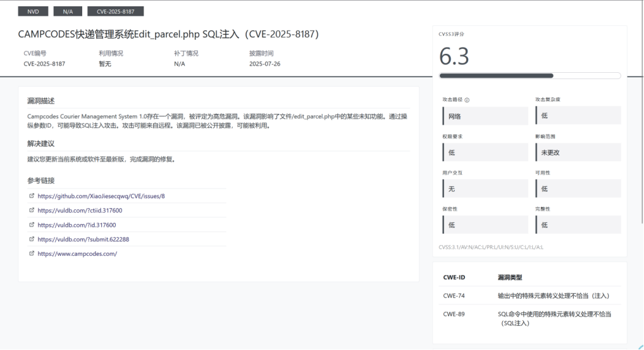Click the CWE-89 row ID

pyautogui.click(x=454, y=315)
